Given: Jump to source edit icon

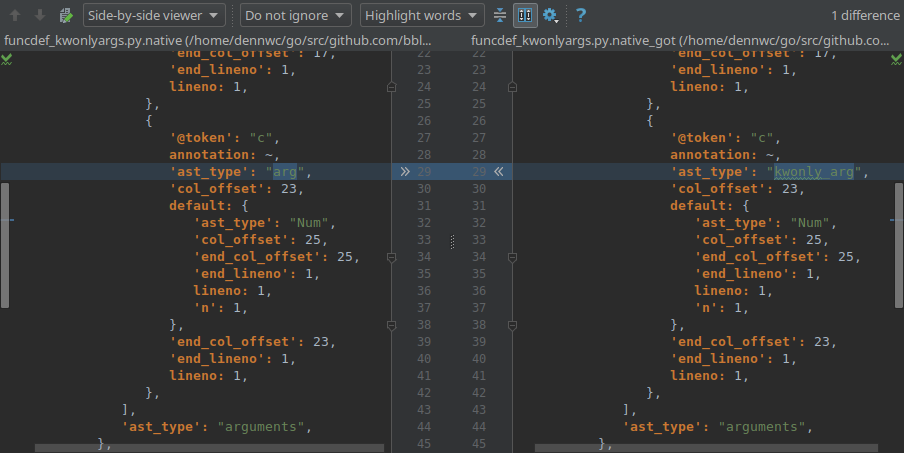Looking at the screenshot, I should [x=66, y=15].
